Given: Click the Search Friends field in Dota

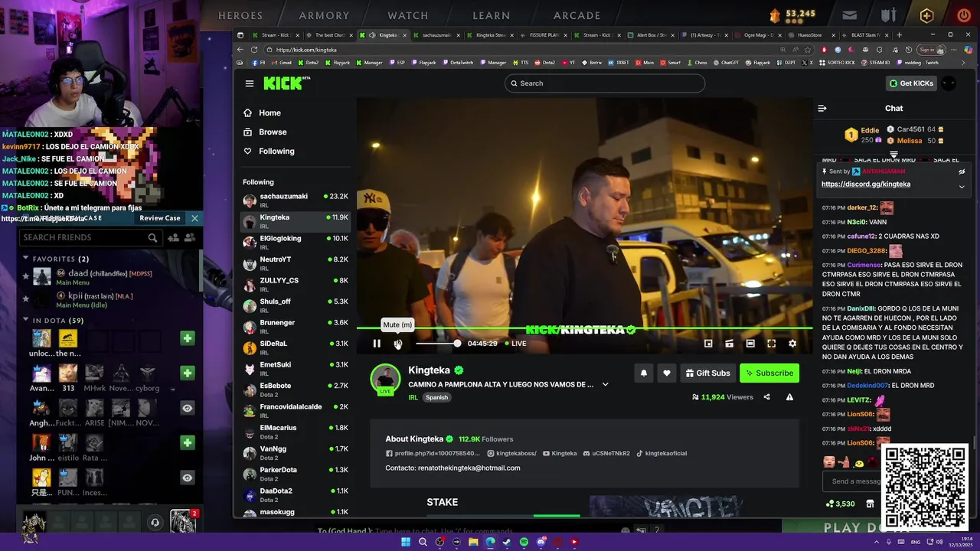Looking at the screenshot, I should (x=90, y=238).
